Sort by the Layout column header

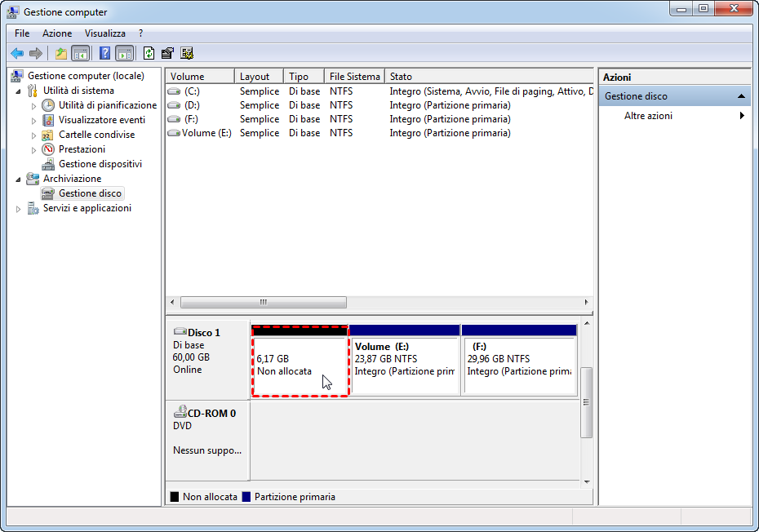point(259,77)
